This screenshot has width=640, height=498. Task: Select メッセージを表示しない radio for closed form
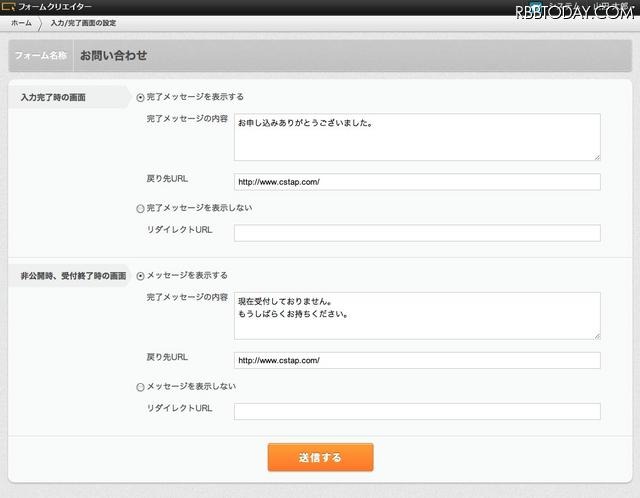(x=140, y=386)
